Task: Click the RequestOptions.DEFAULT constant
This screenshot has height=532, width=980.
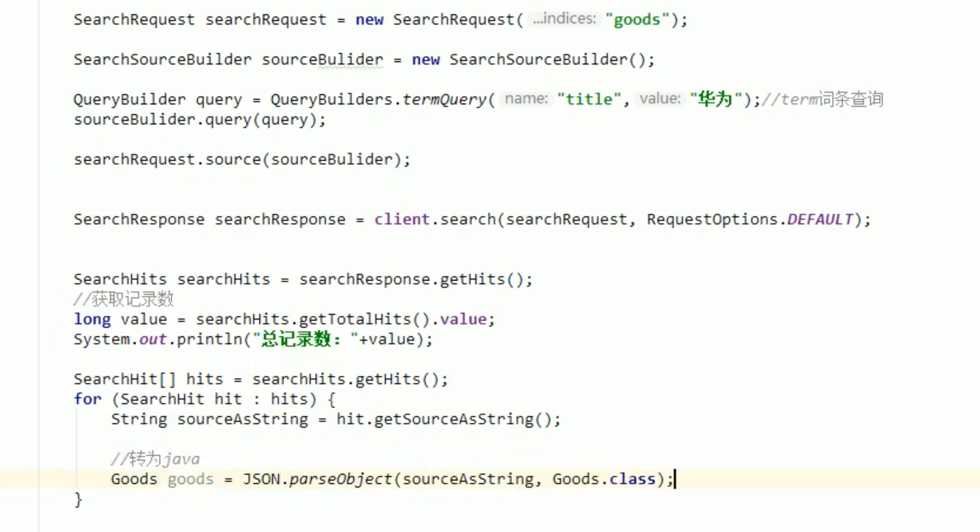Action: pos(820,219)
